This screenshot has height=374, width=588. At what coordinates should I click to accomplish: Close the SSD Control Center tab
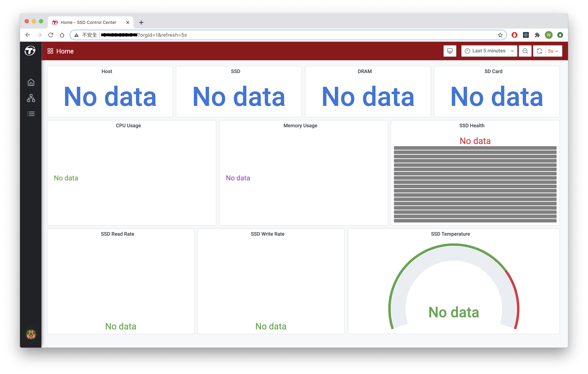coord(128,22)
